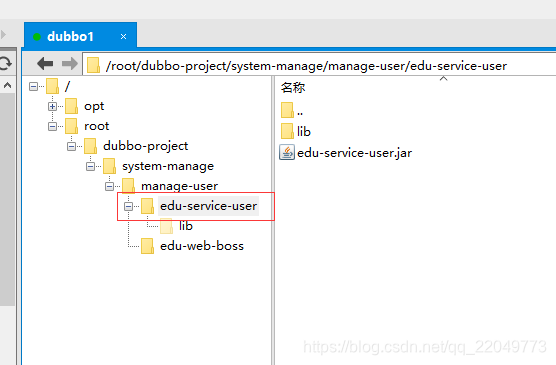The height and width of the screenshot is (365, 556).
Task: Select the / folder in tree
Action: pyautogui.click(x=67, y=86)
